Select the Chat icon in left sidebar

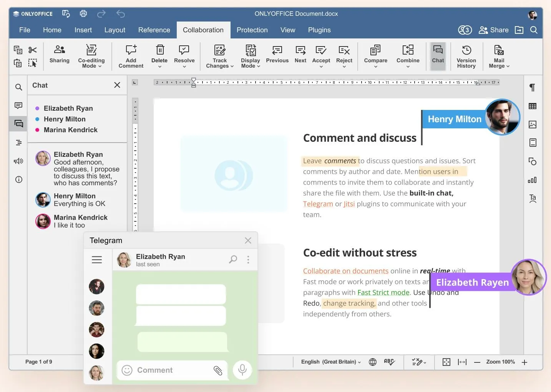click(18, 124)
